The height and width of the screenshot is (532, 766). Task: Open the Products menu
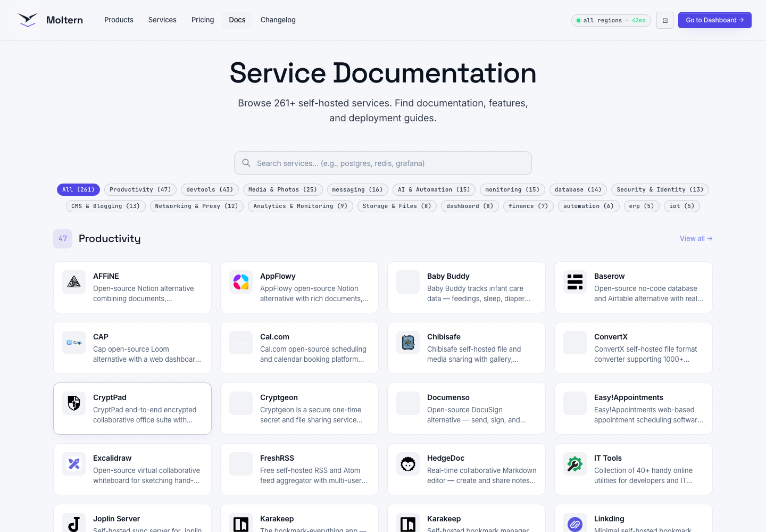pyautogui.click(x=119, y=20)
